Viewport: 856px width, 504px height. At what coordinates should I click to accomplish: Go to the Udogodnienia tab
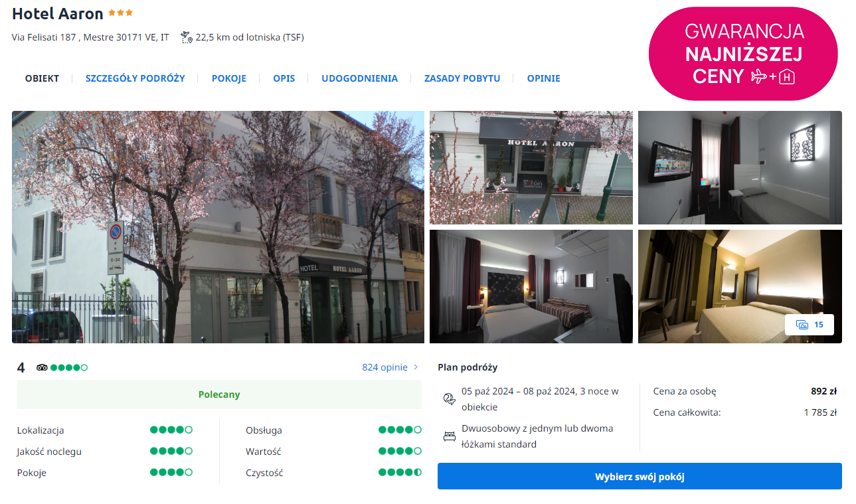pyautogui.click(x=359, y=78)
